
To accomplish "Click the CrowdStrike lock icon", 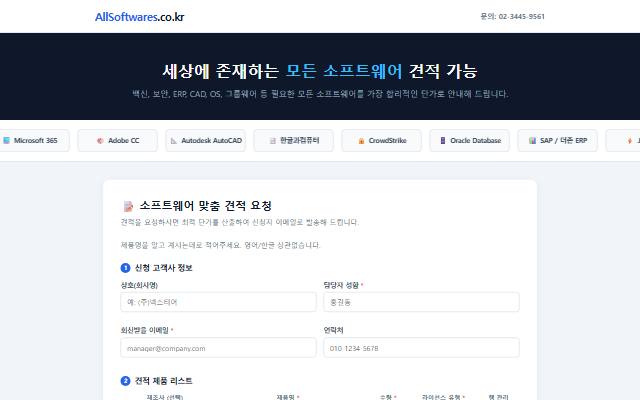I will point(361,140).
